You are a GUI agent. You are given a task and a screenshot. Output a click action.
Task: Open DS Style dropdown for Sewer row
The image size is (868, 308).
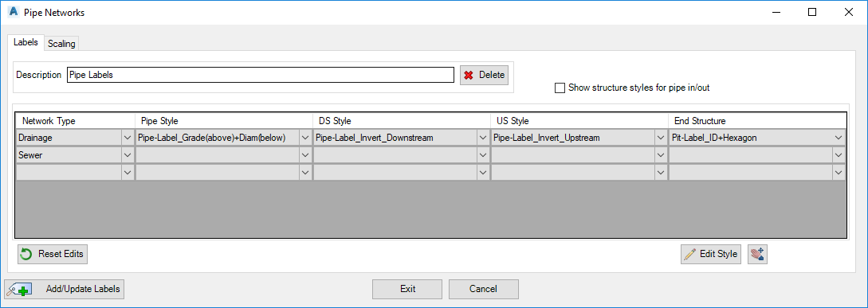483,155
